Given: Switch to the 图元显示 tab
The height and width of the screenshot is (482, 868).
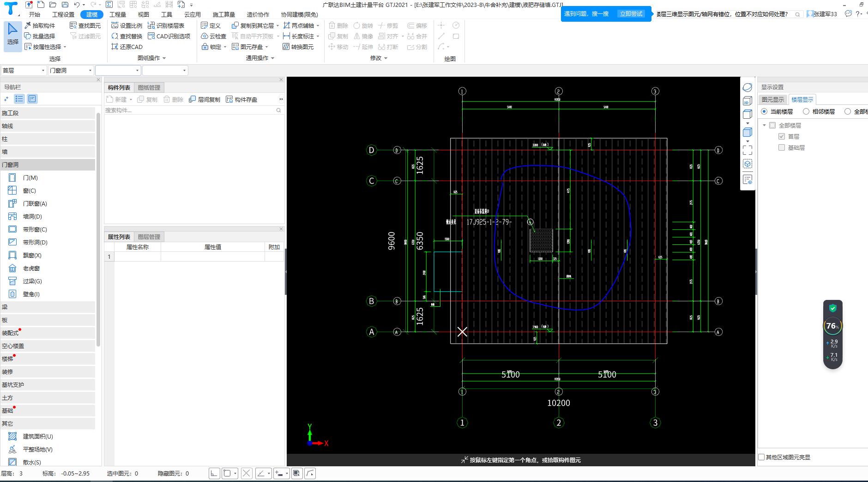Looking at the screenshot, I should click(773, 99).
